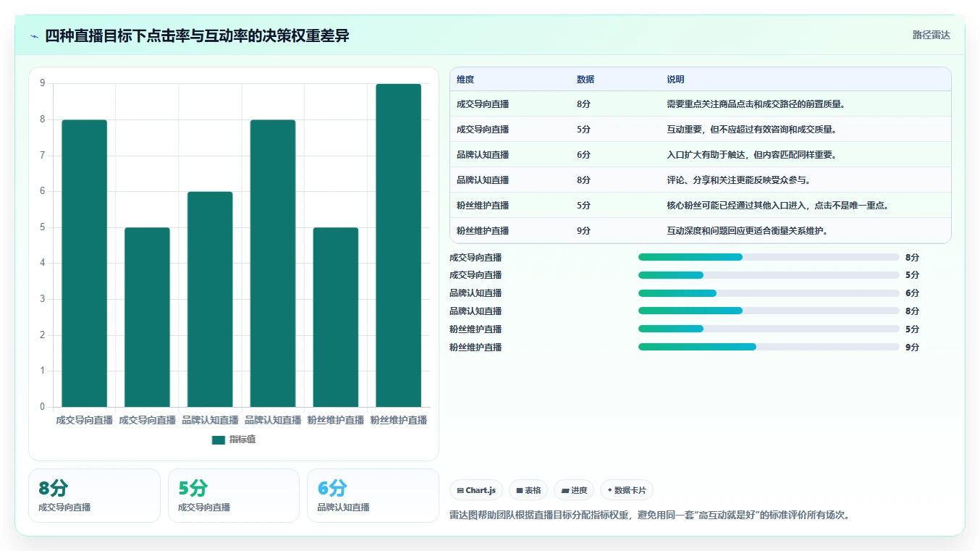The height and width of the screenshot is (551, 980).
Task: Click the 品牌认知直播 progress bar showing 6分
Action: pyautogui.click(x=769, y=293)
